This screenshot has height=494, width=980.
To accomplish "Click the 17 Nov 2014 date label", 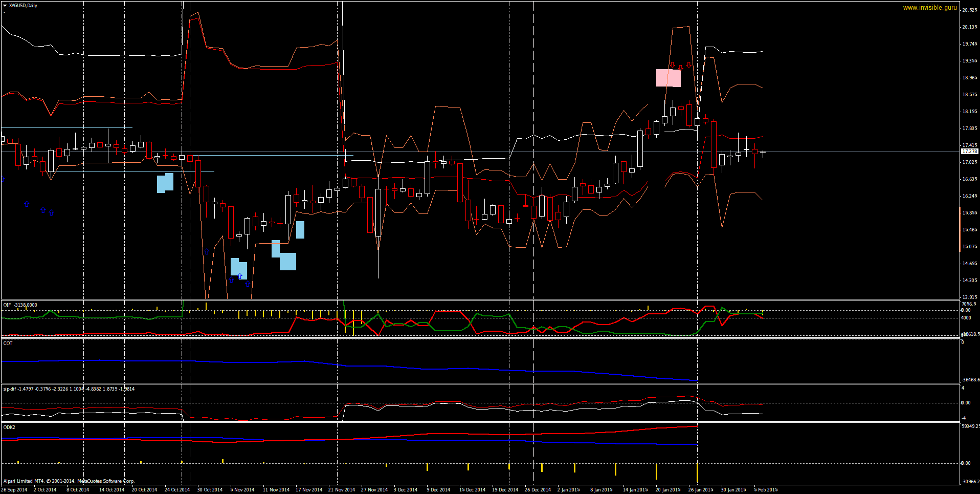I will (309, 490).
